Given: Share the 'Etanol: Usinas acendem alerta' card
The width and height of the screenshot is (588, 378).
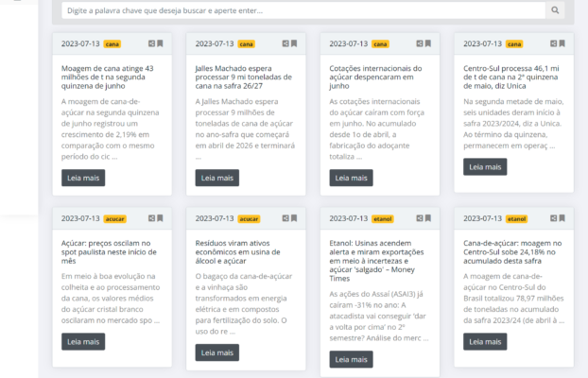Looking at the screenshot, I should click(420, 218).
